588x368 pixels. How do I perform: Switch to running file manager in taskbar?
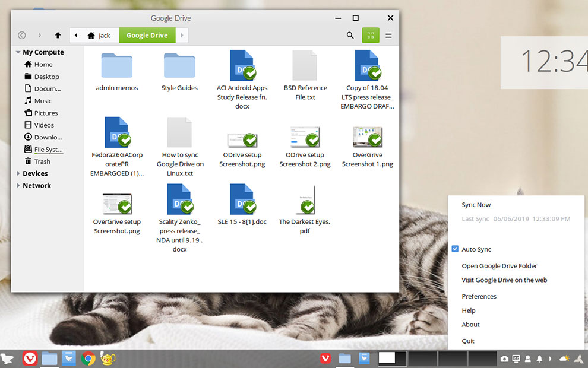[x=344, y=359]
